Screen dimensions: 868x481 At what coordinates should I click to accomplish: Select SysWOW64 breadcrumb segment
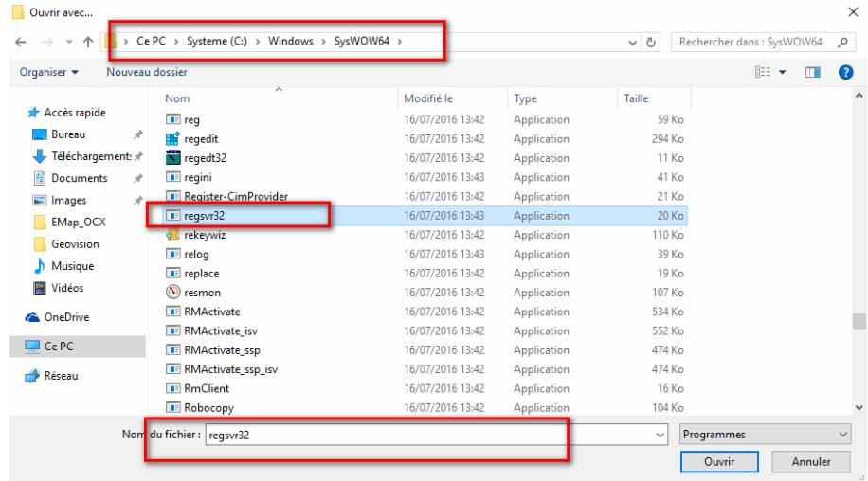[x=361, y=42]
